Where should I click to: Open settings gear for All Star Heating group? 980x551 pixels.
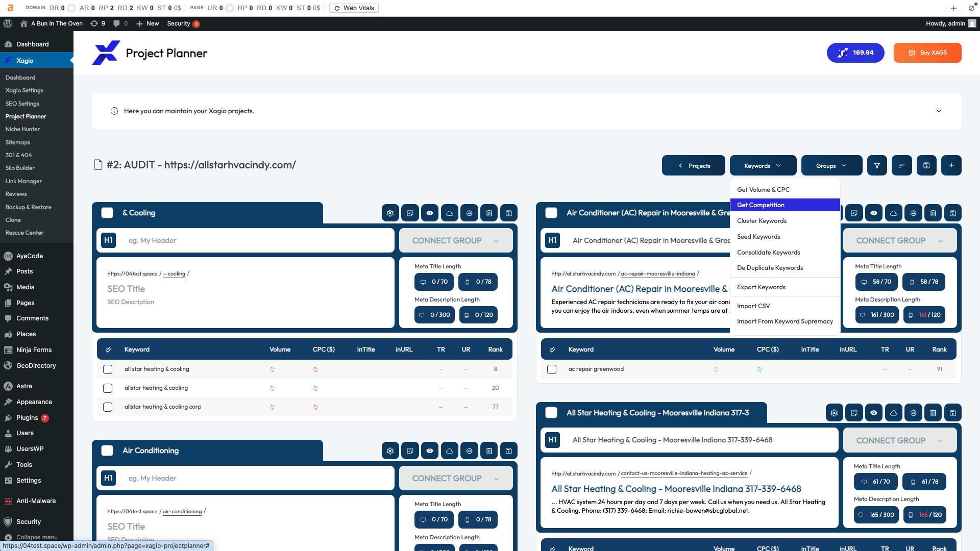coord(835,413)
